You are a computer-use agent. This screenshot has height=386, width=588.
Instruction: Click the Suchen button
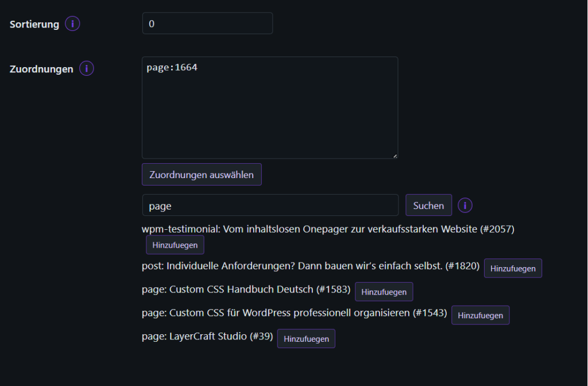[428, 205]
